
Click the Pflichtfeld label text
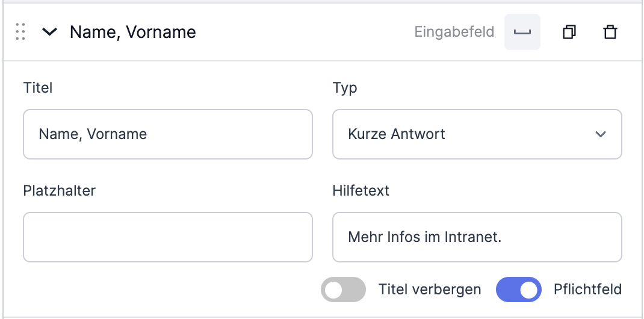pyautogui.click(x=588, y=290)
